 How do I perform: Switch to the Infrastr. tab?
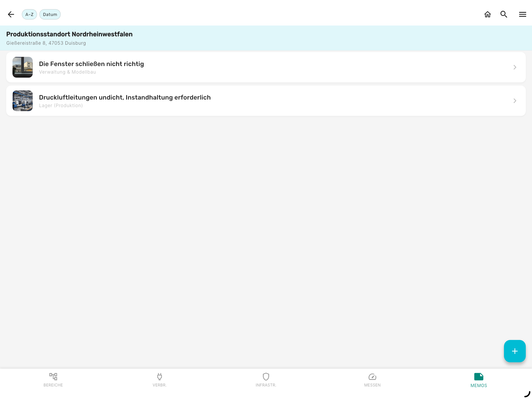(x=266, y=380)
